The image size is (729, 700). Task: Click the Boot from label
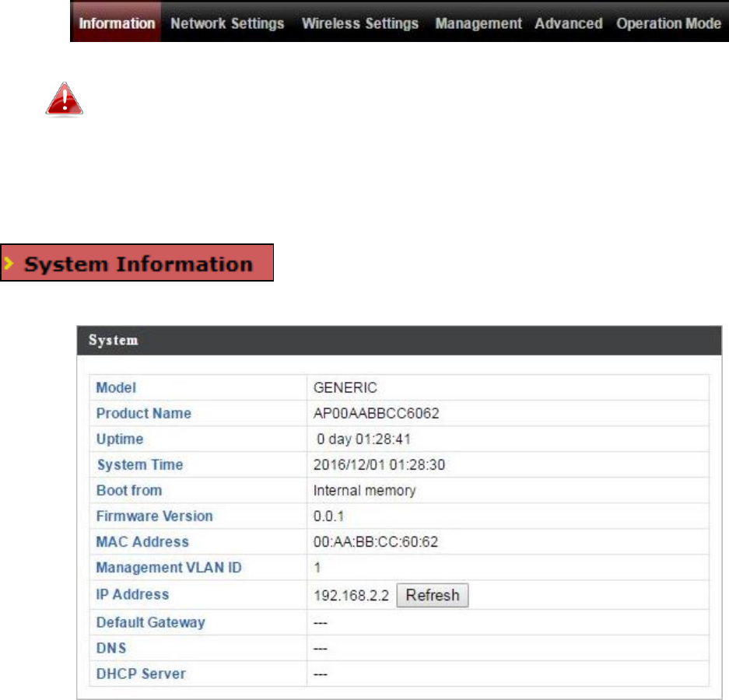(129, 490)
